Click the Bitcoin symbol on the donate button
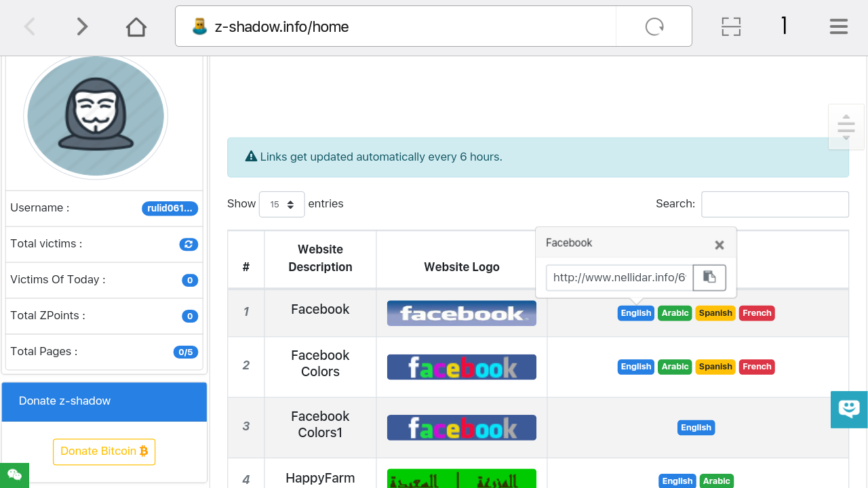Screen dimensions: 868x488 144,451
